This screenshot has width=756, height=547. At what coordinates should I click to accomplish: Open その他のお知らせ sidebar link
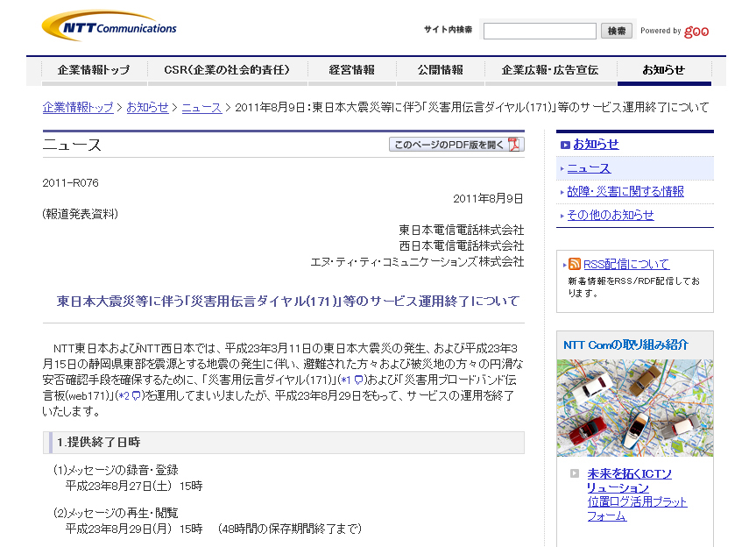[x=611, y=215]
